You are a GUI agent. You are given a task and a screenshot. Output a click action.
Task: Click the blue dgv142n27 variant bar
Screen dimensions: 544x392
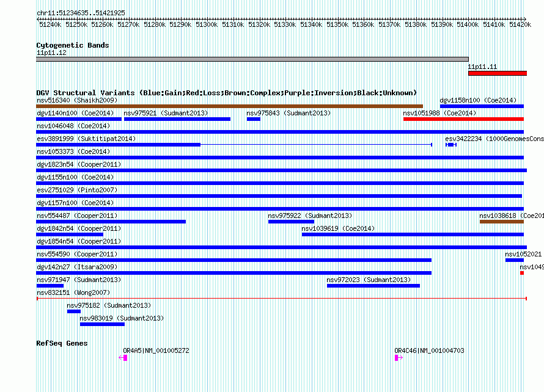(234, 273)
